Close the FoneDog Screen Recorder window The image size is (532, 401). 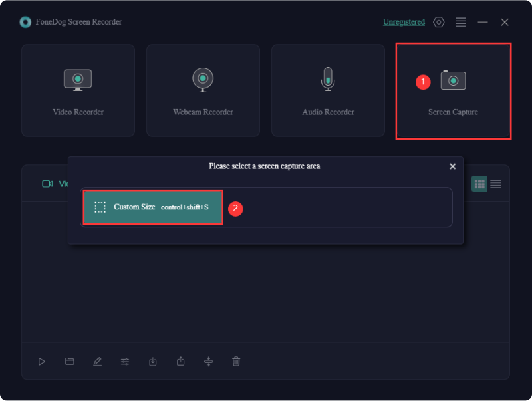click(505, 22)
